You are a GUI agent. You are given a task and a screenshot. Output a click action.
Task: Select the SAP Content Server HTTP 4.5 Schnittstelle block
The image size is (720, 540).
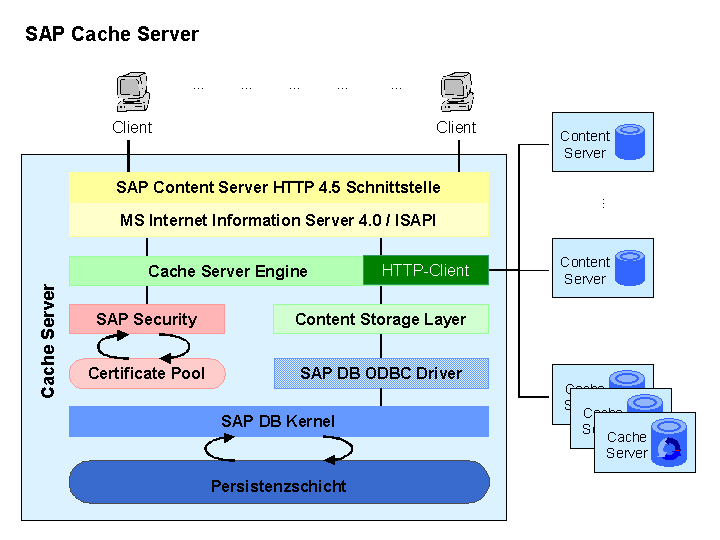click(x=279, y=187)
